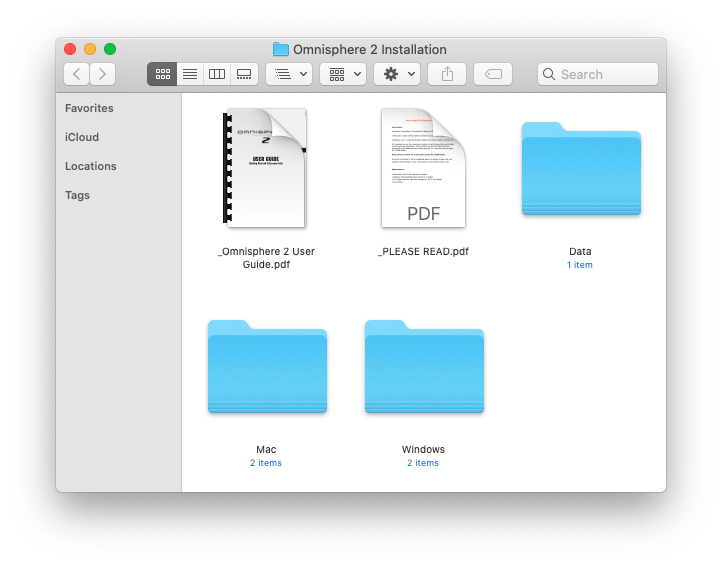Open the gear action menu
The height and width of the screenshot is (566, 722).
(397, 74)
